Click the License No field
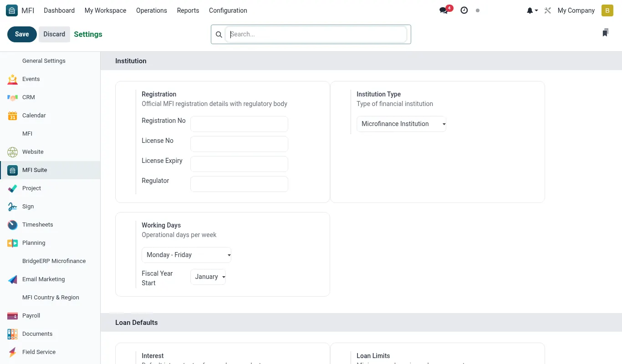The width and height of the screenshot is (622, 364). click(239, 144)
